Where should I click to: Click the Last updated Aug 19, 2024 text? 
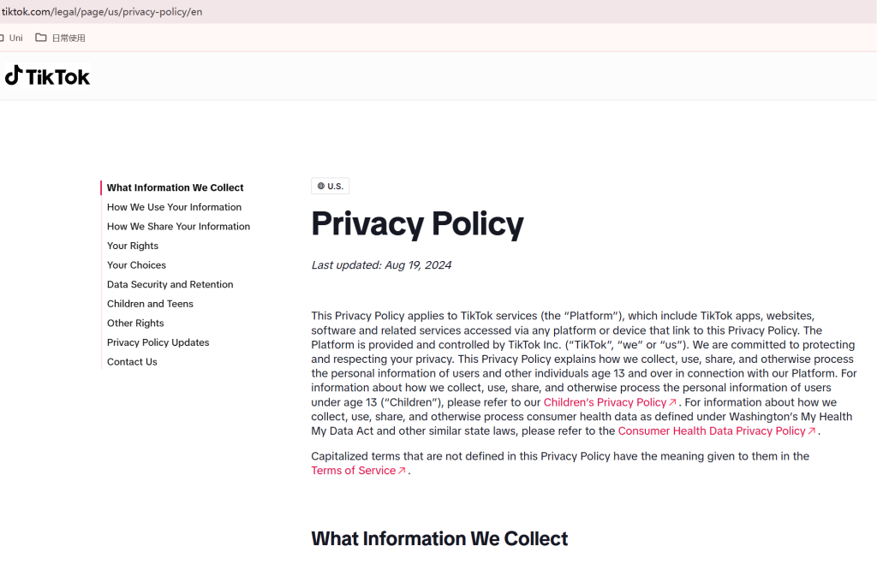[381, 265]
